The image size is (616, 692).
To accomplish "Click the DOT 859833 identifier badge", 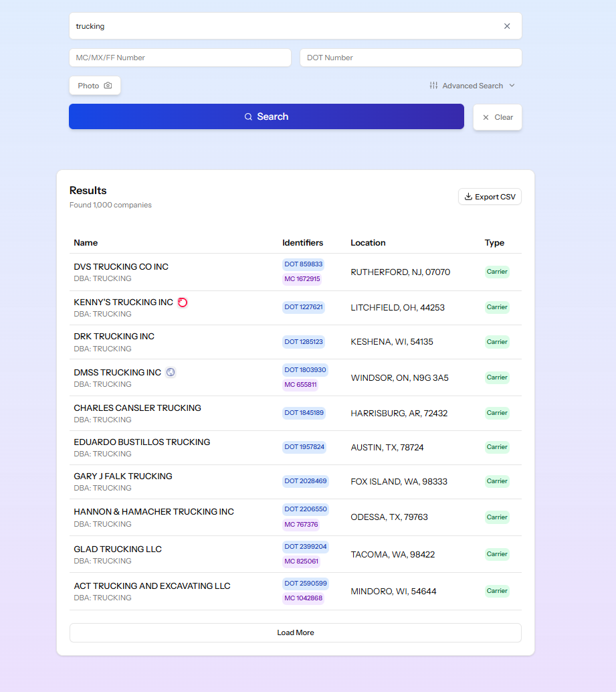I will coord(304,264).
